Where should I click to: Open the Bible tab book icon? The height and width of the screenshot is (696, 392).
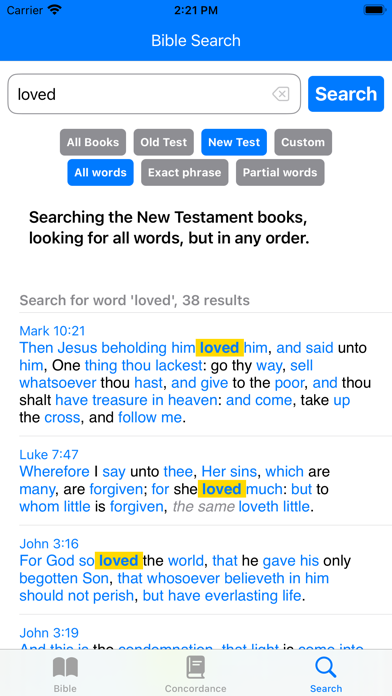click(65, 667)
